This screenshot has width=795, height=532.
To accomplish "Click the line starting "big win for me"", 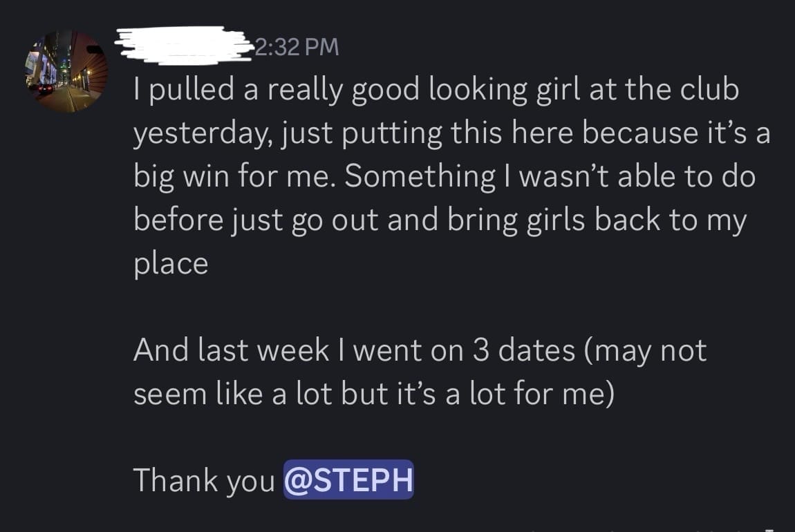I will (x=444, y=176).
